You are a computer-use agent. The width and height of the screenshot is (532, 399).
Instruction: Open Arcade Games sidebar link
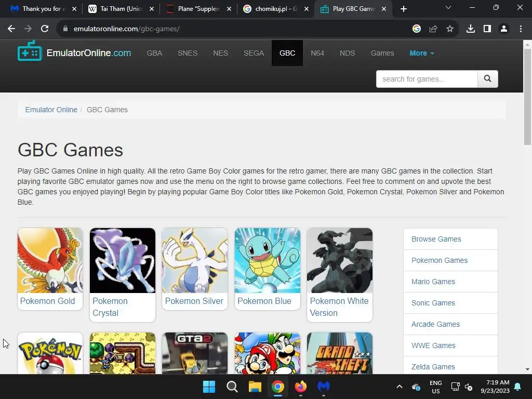pos(450,324)
